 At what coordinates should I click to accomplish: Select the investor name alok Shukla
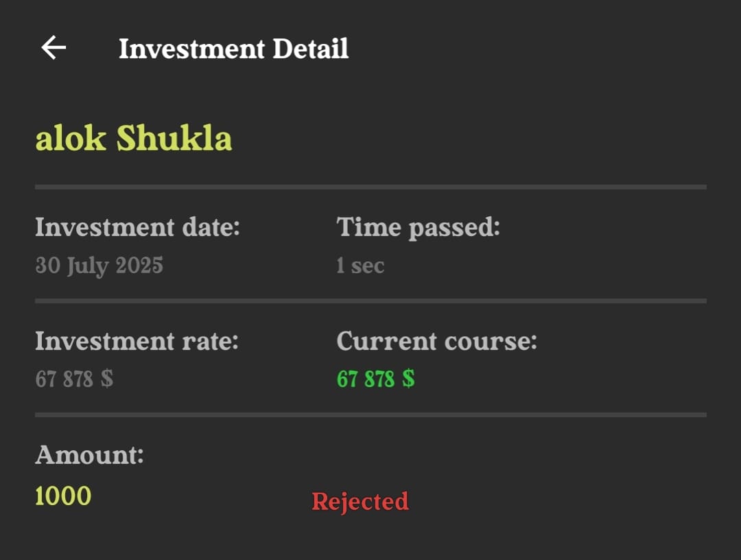click(x=134, y=139)
